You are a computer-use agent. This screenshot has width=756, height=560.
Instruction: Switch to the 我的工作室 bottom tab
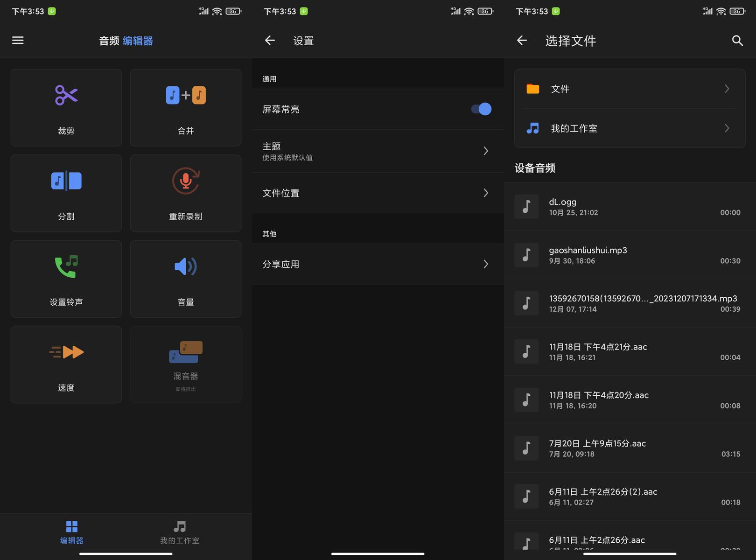pyautogui.click(x=180, y=532)
